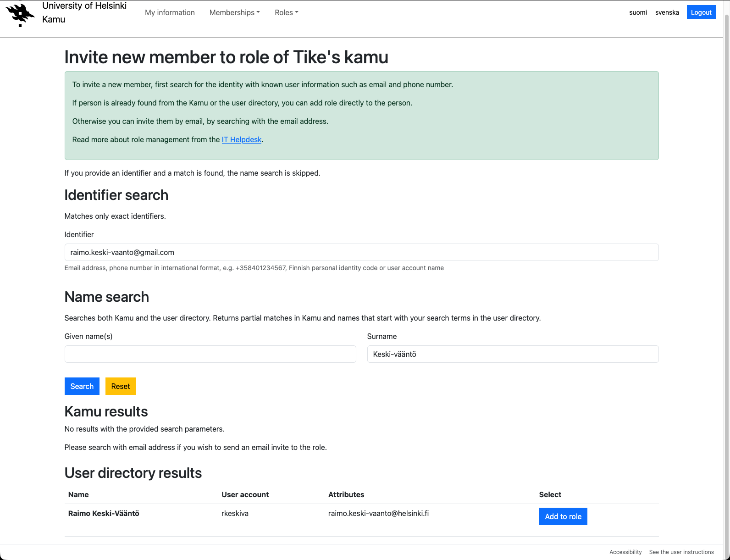Click the Given name(s) text field

click(210, 354)
